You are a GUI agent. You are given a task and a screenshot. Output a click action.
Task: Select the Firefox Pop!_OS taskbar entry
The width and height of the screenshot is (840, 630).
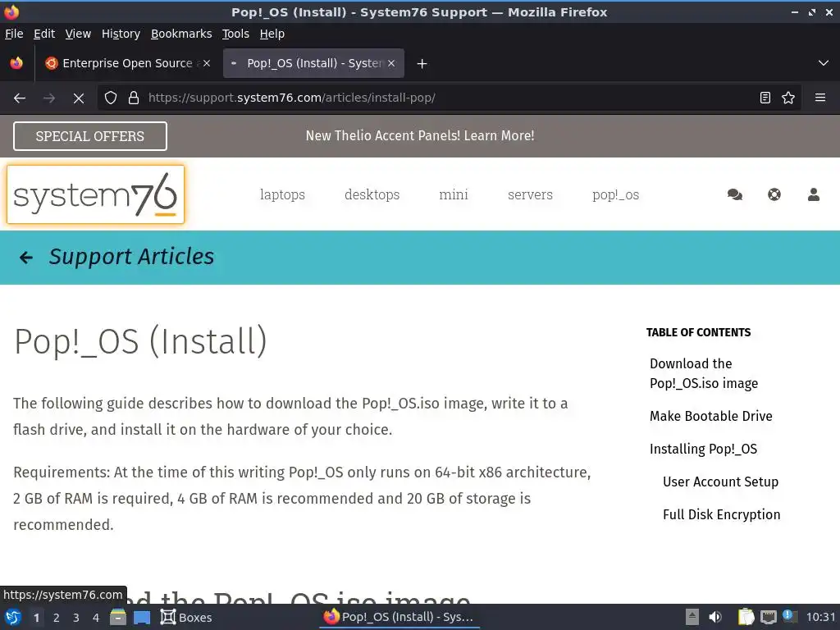399,617
